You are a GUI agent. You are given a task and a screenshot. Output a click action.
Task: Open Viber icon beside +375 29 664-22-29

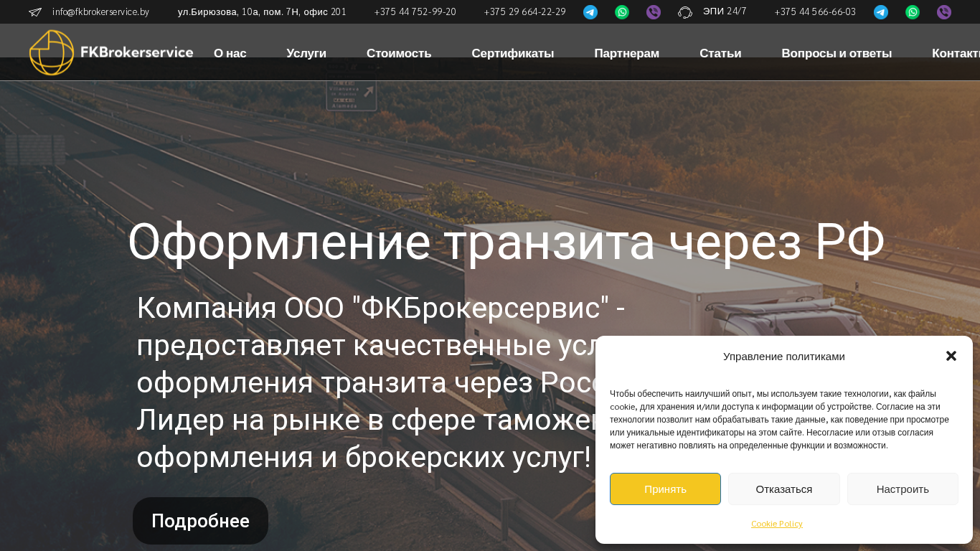tap(654, 12)
